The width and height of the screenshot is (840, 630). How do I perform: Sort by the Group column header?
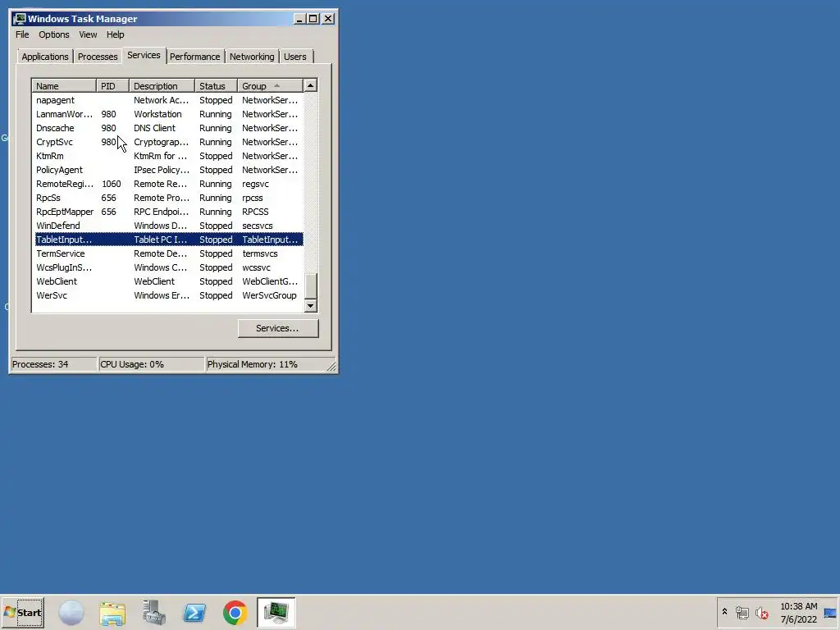click(x=271, y=85)
